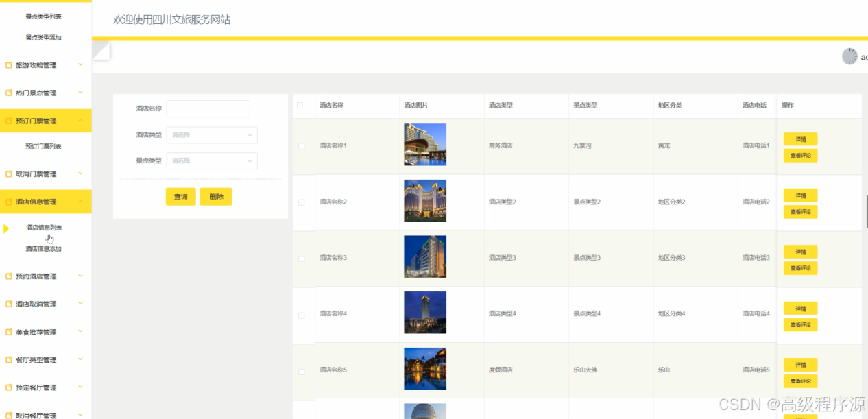
Task: Click the icon beside 预定餐厅管理
Action: [x=9, y=387]
